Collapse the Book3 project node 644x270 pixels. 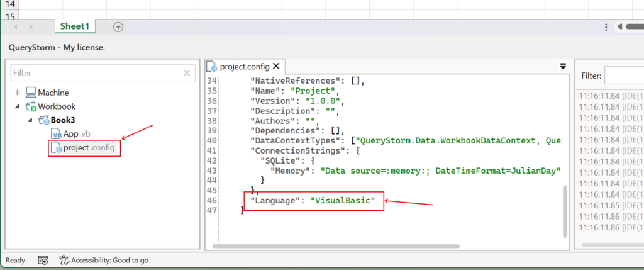point(31,120)
